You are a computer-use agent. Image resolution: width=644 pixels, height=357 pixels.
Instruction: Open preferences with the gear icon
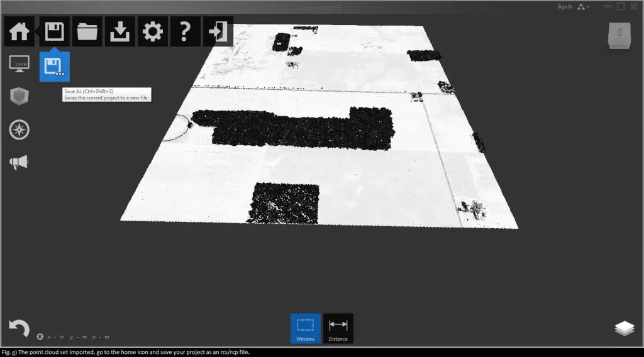152,32
